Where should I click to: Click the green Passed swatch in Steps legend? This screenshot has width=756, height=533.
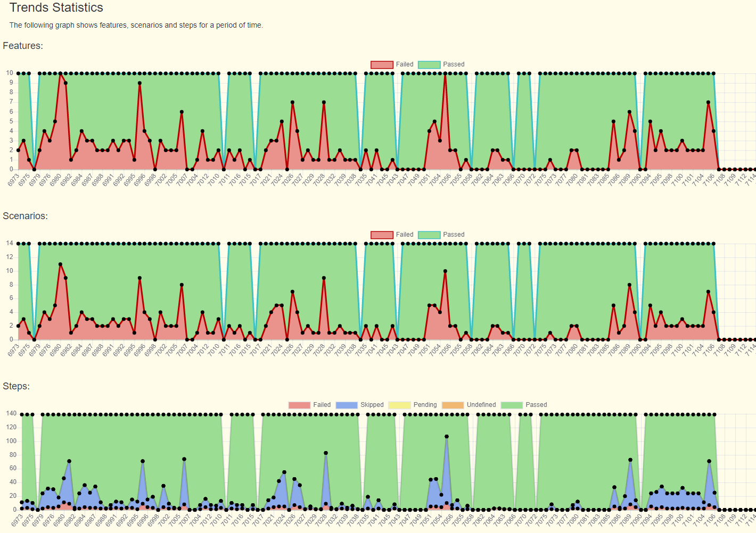512,405
